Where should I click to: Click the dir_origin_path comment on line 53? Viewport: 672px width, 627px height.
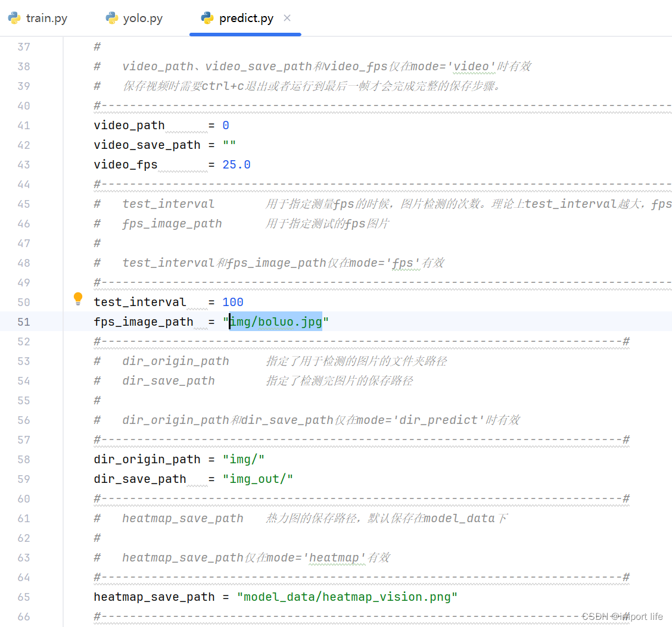pyautogui.click(x=270, y=361)
